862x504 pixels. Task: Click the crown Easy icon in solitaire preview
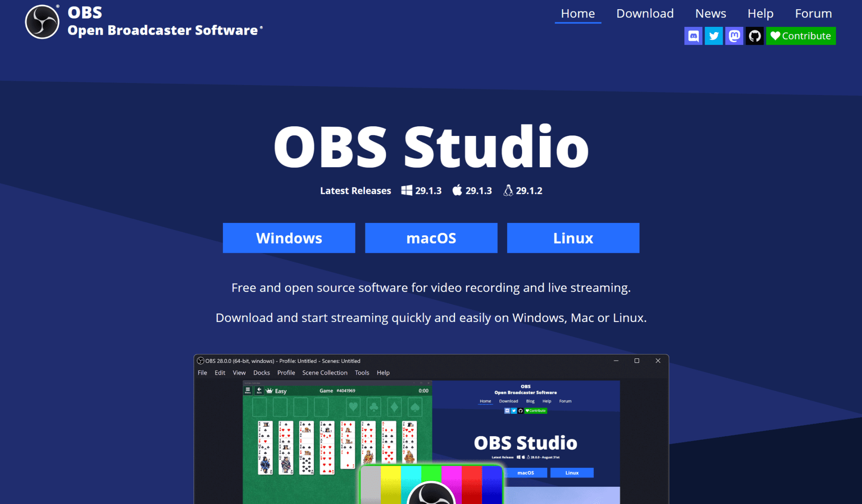point(269,391)
